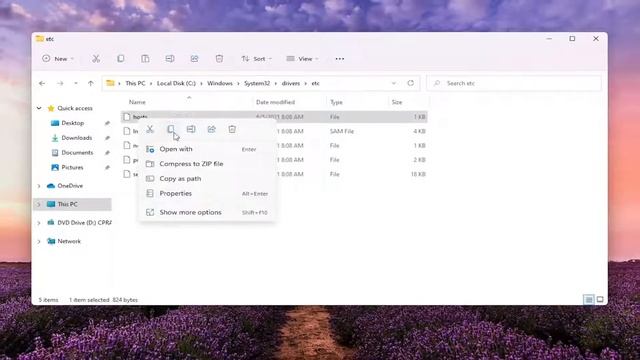The height and width of the screenshot is (360, 640).
Task: Collapse the Quick access tree node
Action: tap(39, 108)
